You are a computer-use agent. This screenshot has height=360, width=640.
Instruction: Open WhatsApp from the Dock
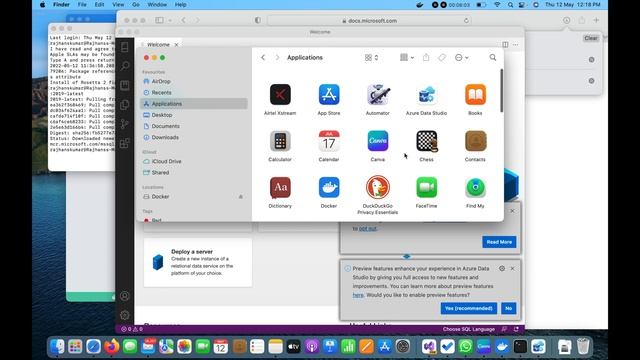[465, 347]
